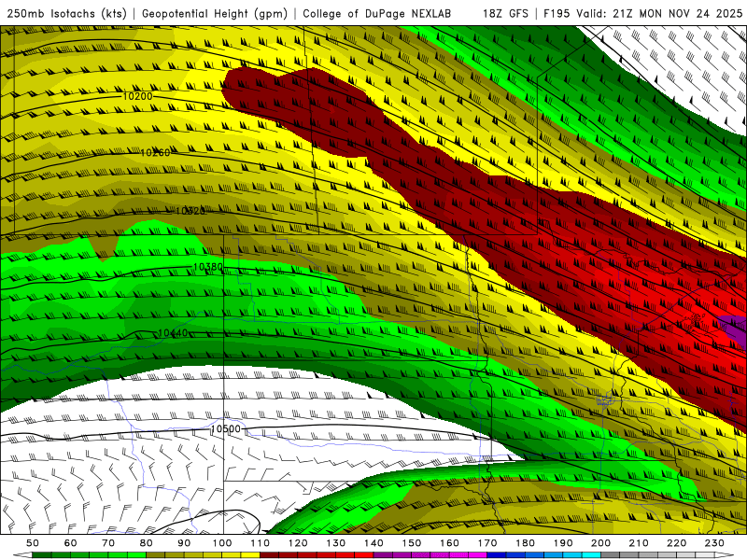Click the 230 value on the color scale

714,543
